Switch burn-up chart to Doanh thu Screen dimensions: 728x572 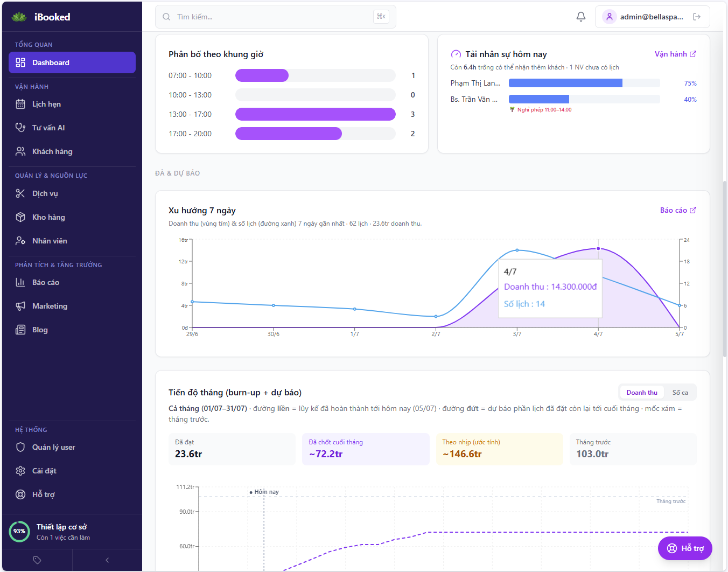point(642,393)
